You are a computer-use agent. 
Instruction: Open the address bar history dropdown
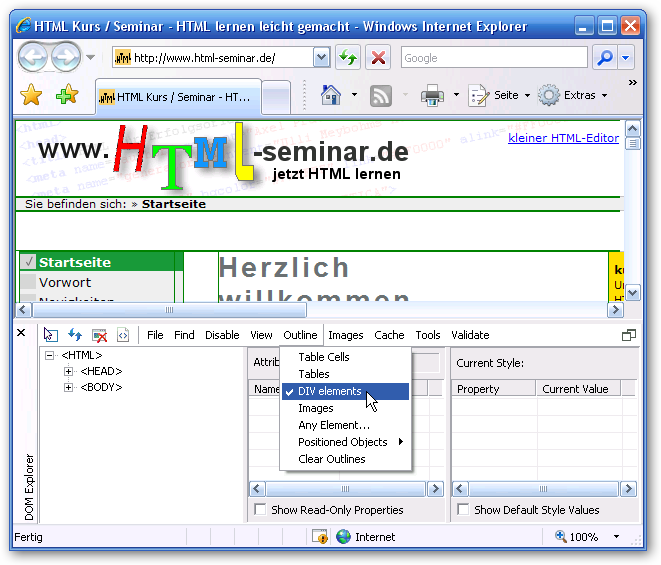(x=322, y=57)
